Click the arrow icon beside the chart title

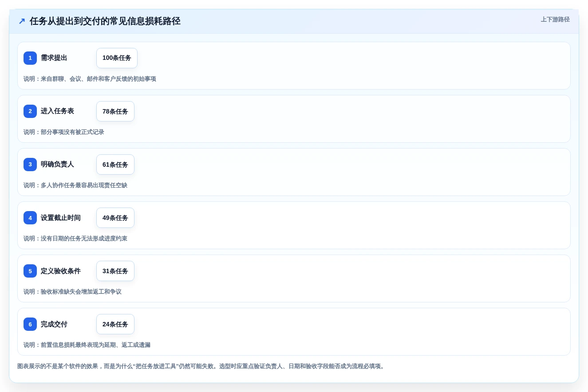point(22,21)
